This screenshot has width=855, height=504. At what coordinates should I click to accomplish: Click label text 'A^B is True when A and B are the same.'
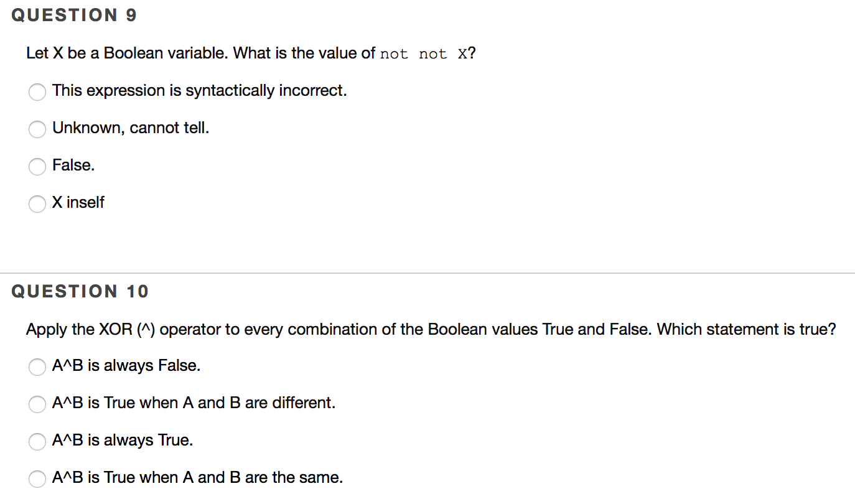coord(197,478)
